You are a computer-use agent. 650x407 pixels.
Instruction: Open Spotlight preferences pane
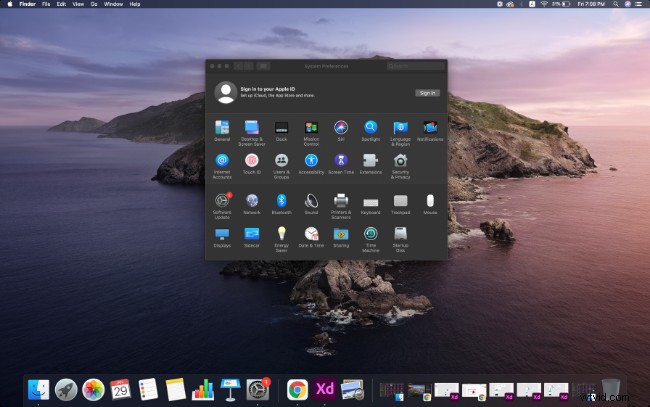[x=371, y=128]
